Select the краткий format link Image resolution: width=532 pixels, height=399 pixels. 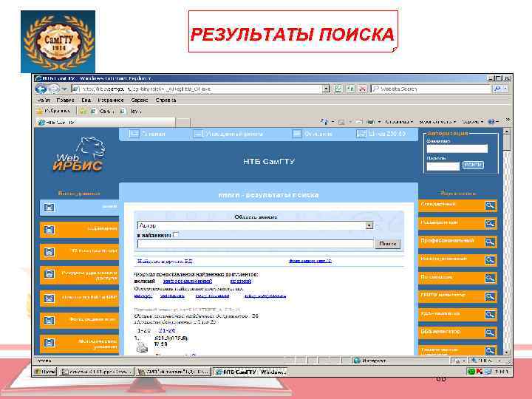[x=241, y=282]
